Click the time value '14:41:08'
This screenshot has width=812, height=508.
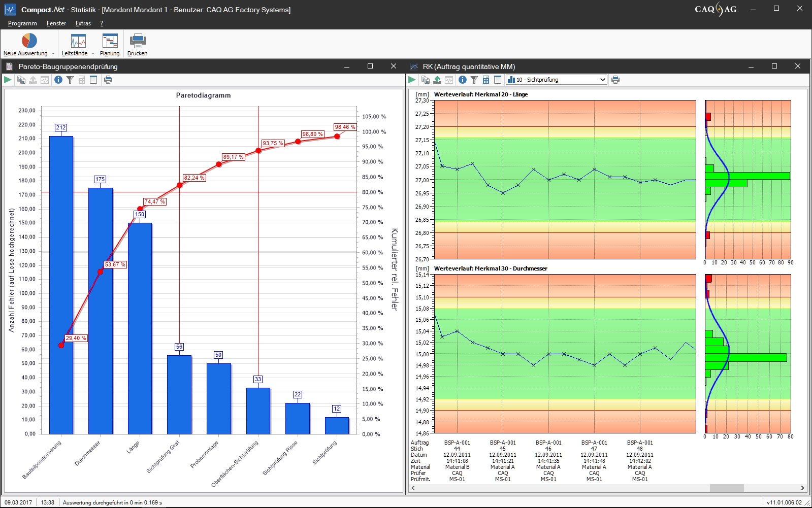coord(457,461)
